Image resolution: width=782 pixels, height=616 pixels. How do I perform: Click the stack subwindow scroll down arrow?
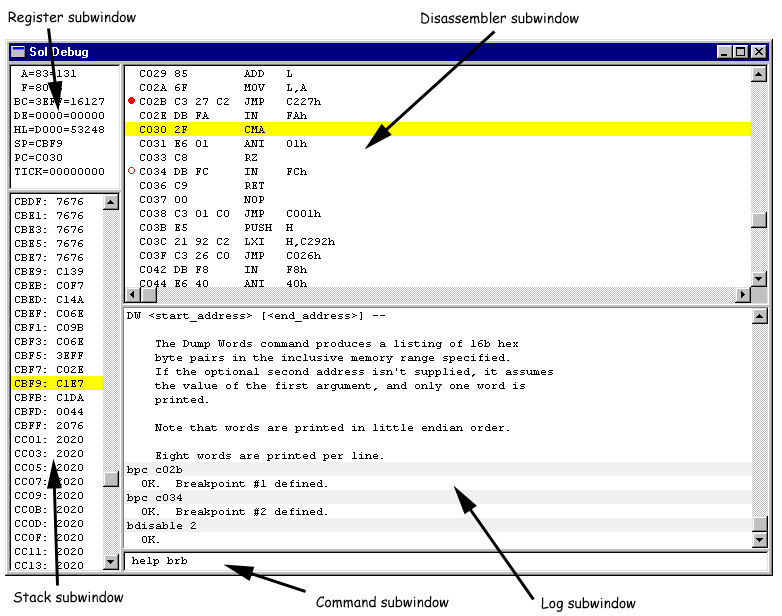(x=111, y=563)
